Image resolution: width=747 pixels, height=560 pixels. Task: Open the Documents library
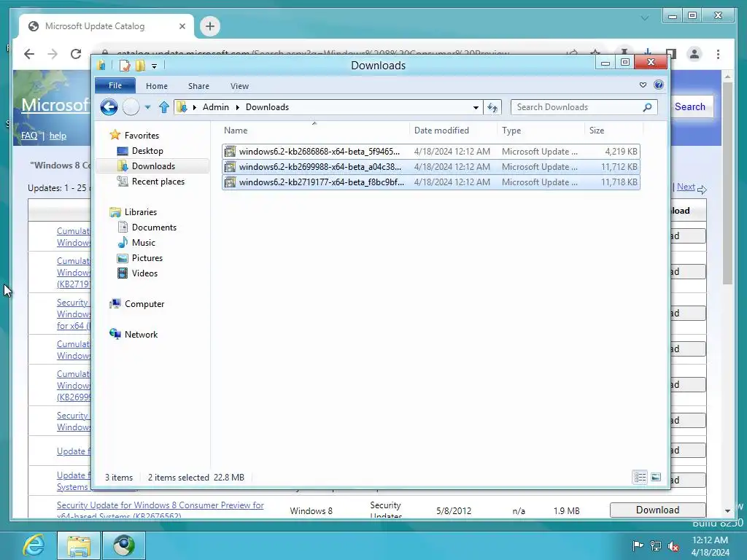click(x=154, y=227)
